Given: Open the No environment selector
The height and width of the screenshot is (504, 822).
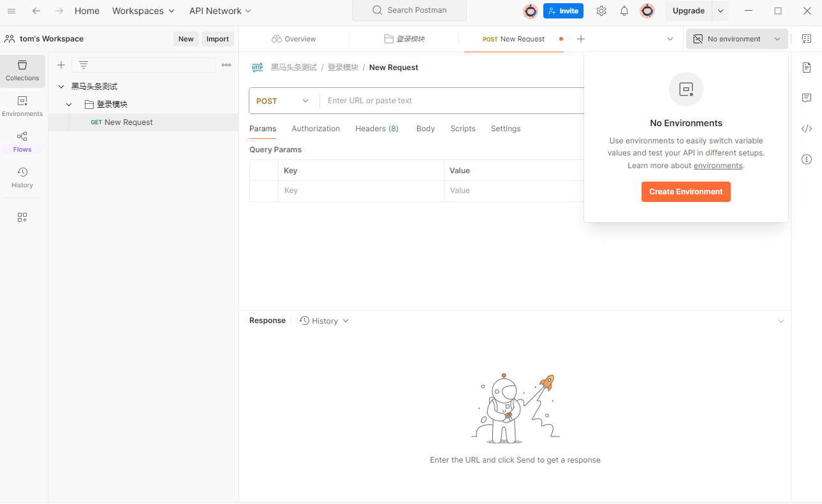Looking at the screenshot, I should pos(737,39).
